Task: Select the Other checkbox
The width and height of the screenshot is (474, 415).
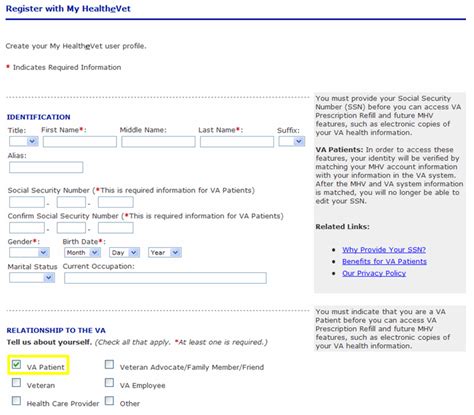Action: tap(109, 401)
